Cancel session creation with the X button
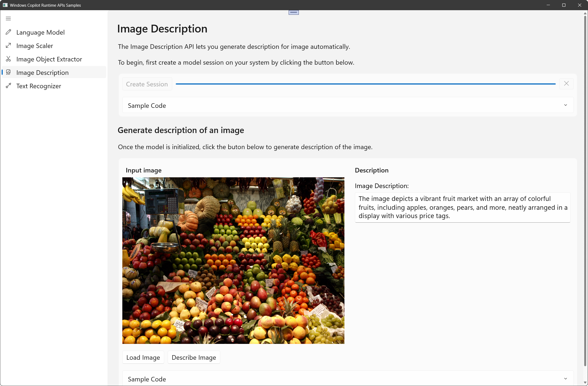The width and height of the screenshot is (588, 386). coord(566,84)
